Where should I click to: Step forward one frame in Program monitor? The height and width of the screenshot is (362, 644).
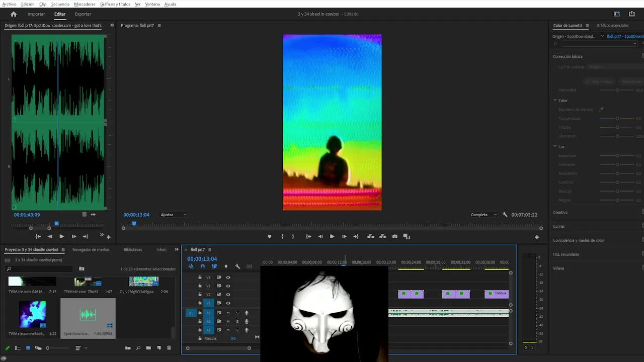(344, 236)
